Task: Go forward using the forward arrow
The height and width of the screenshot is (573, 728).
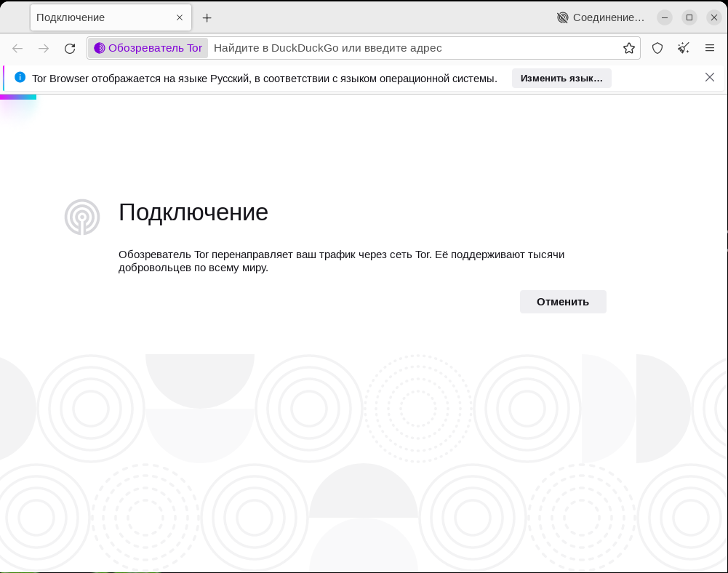Action: point(44,48)
